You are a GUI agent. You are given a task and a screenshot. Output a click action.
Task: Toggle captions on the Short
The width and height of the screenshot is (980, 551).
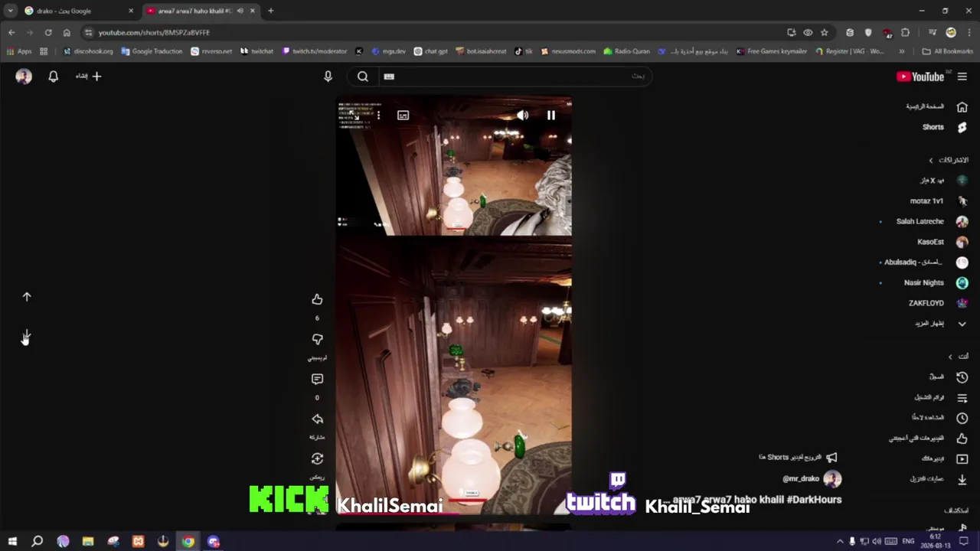pos(403,116)
